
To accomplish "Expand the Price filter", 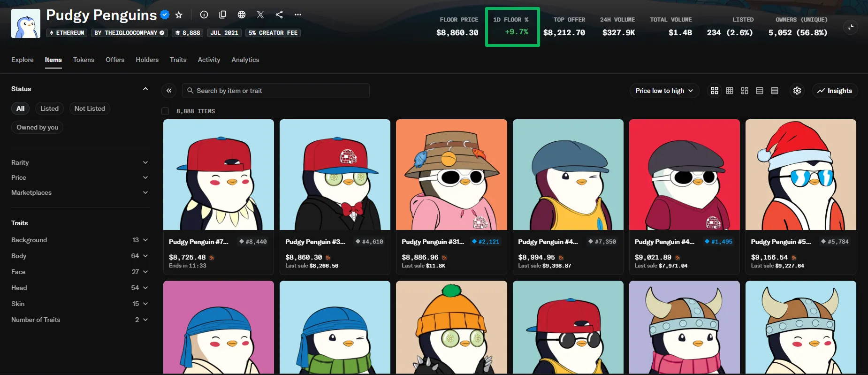I will (x=80, y=177).
